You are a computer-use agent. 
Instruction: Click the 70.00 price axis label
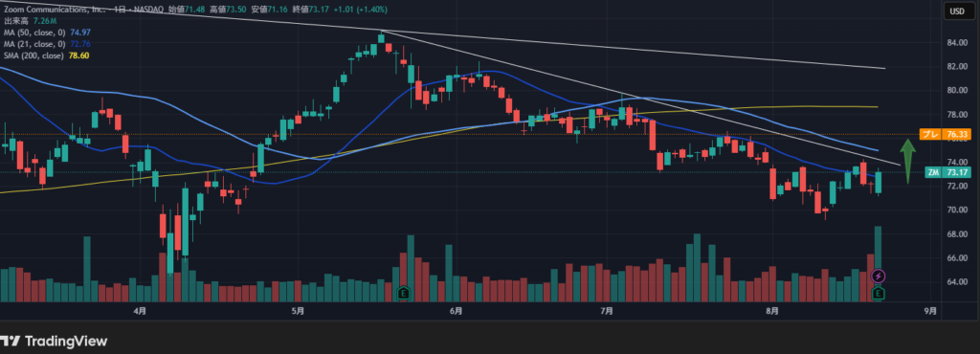pyautogui.click(x=957, y=210)
